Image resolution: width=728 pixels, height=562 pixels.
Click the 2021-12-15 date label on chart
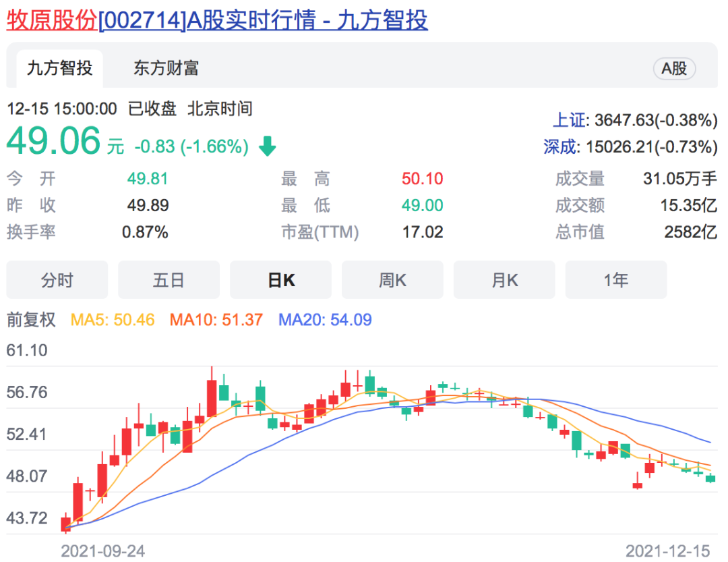pos(667,551)
